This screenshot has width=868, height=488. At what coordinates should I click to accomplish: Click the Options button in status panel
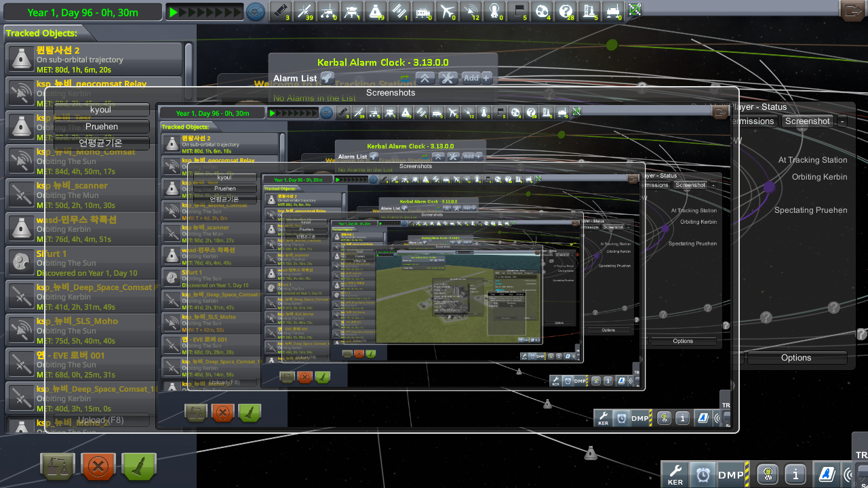796,358
